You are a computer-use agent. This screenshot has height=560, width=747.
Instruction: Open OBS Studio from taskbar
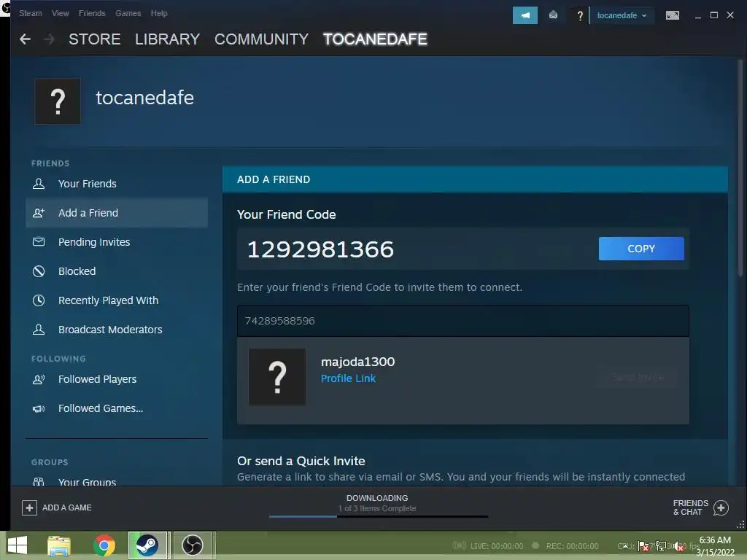coord(193,545)
